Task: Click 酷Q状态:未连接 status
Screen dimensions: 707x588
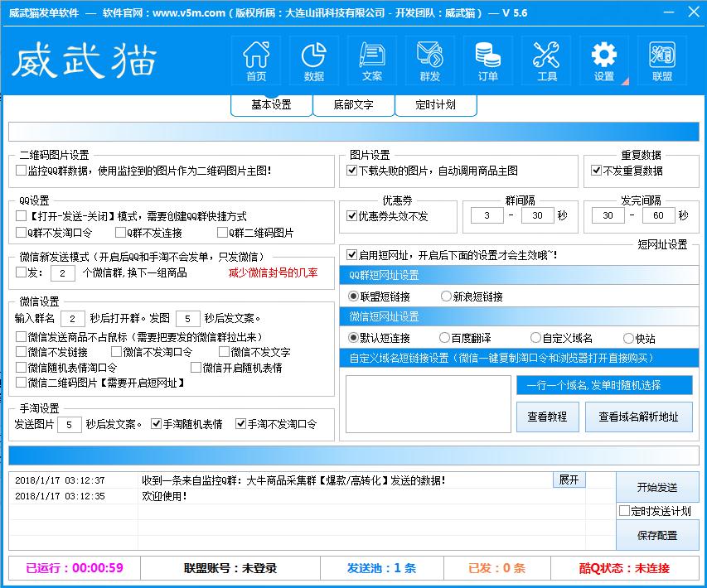Action: point(624,568)
